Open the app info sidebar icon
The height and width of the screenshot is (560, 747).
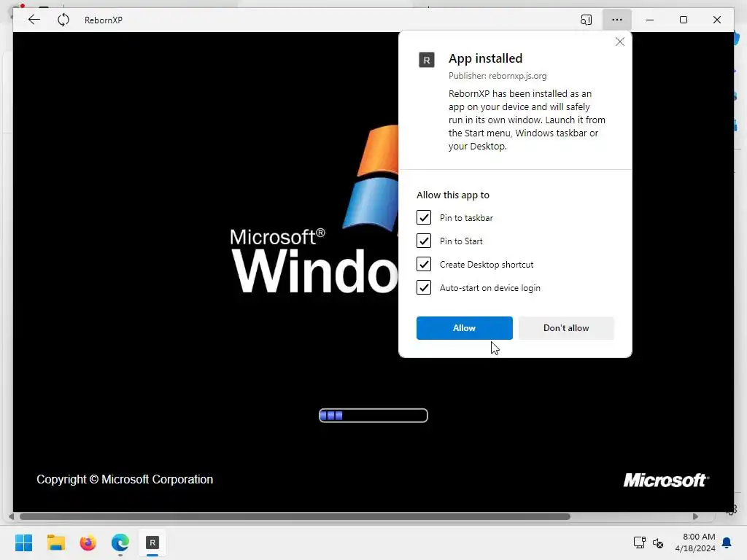586,20
